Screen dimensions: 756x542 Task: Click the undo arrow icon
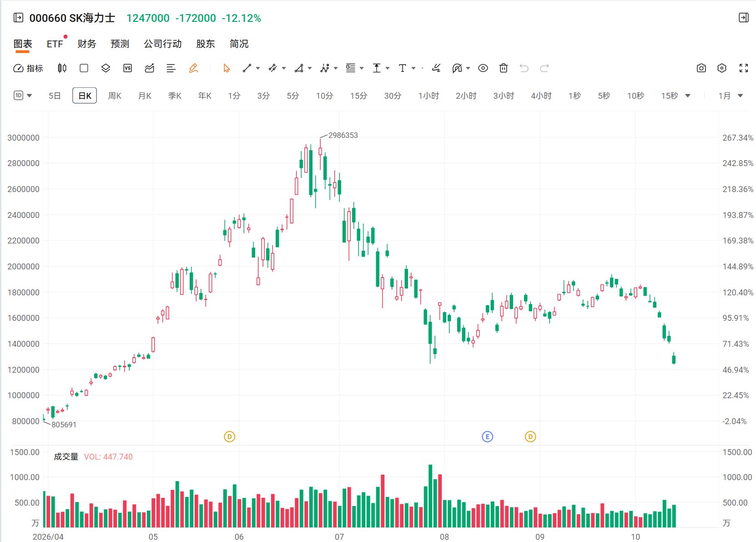(x=524, y=68)
